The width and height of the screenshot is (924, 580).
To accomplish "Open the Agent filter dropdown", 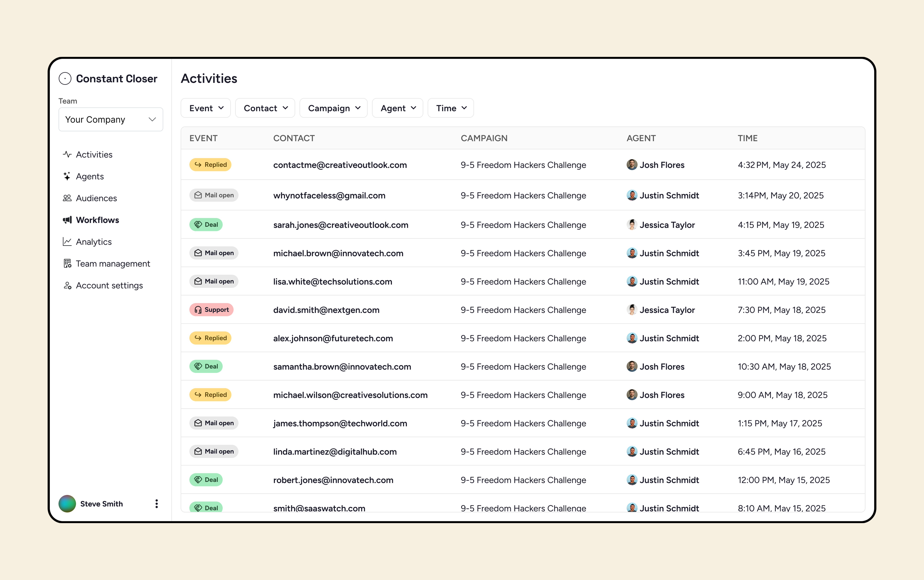I will point(397,108).
